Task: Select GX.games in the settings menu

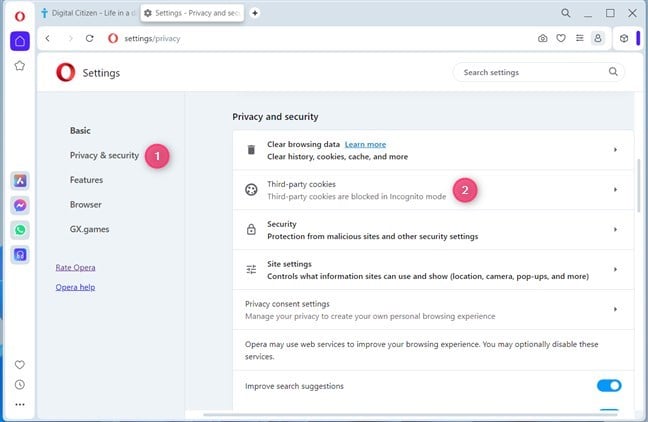Action: click(x=89, y=229)
